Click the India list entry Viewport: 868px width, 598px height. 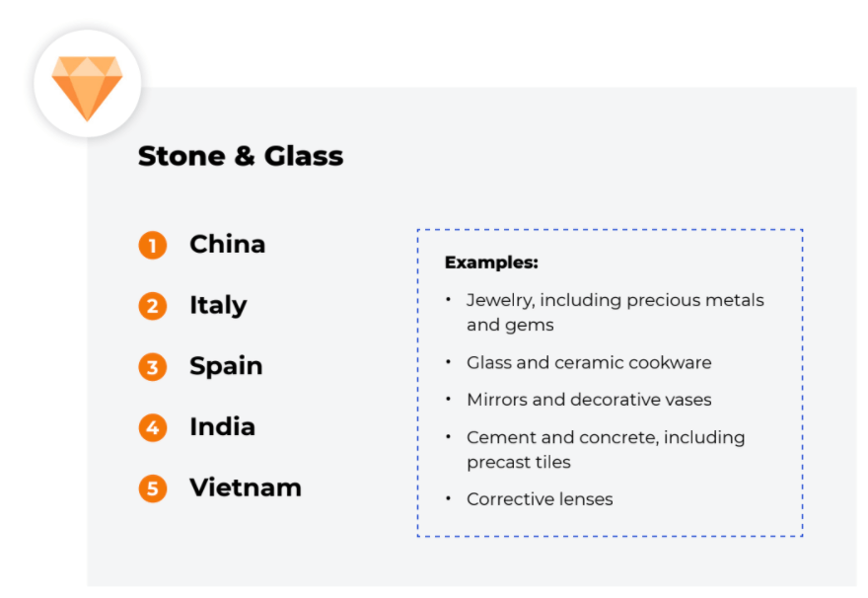(223, 427)
